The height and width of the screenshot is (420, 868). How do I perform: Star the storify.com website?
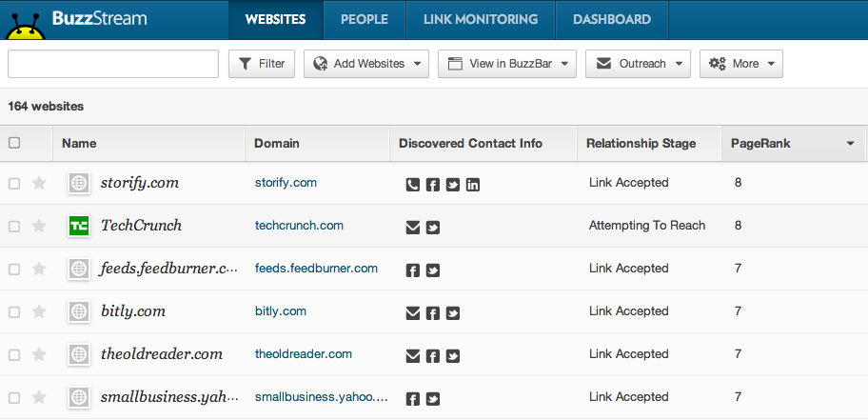coord(39,183)
